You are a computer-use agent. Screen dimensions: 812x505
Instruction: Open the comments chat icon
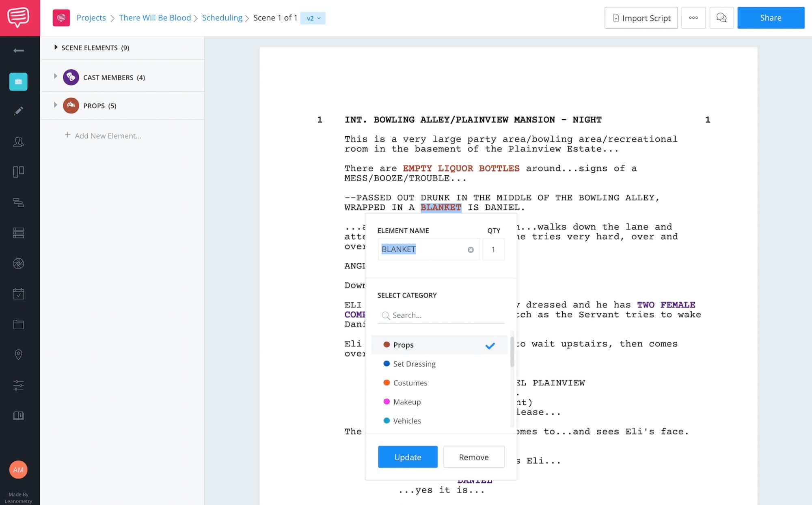coord(721,18)
